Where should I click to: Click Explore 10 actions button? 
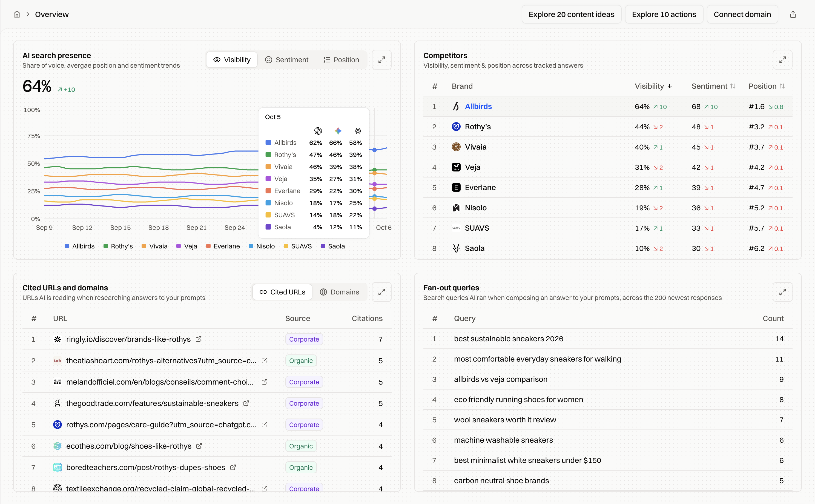(664, 14)
